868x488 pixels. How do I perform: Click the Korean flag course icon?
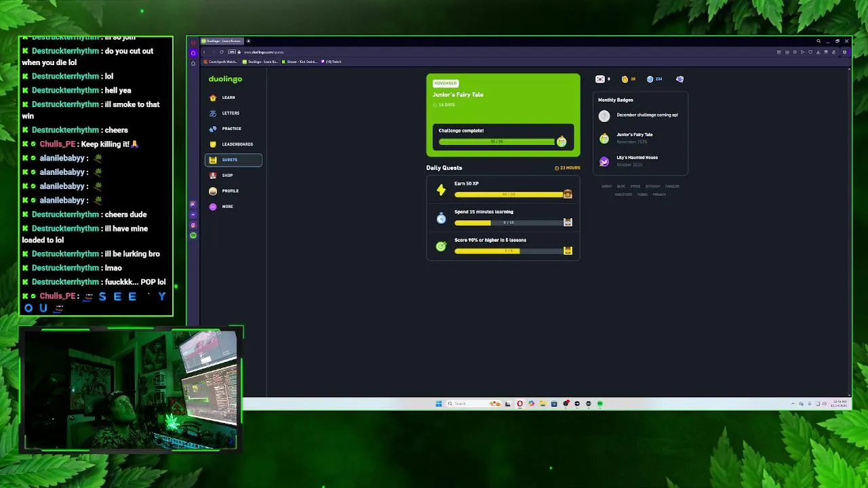click(x=600, y=79)
